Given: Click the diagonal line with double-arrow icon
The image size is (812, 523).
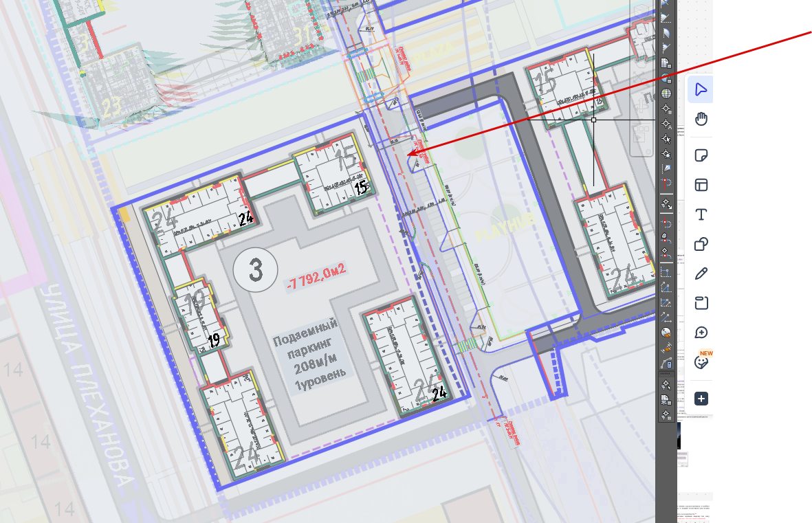Looking at the screenshot, I should (666, 318).
